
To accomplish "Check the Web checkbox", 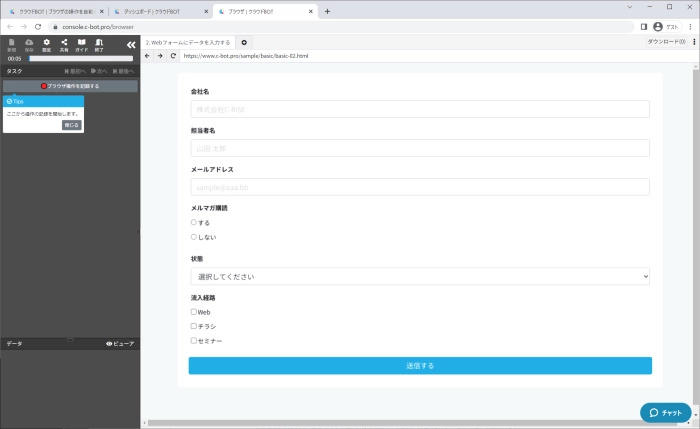I will point(193,312).
